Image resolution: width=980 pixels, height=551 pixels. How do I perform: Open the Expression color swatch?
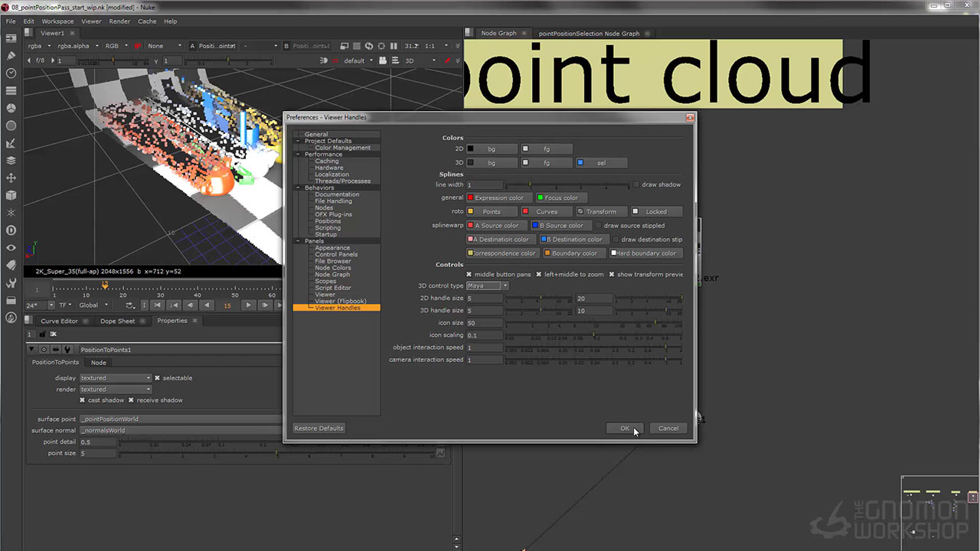(498, 198)
